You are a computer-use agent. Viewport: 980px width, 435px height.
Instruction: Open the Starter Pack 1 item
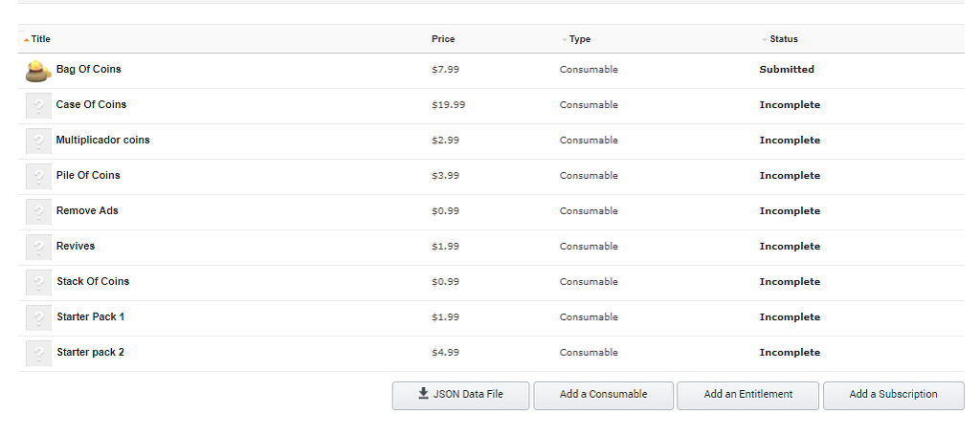pos(90,317)
